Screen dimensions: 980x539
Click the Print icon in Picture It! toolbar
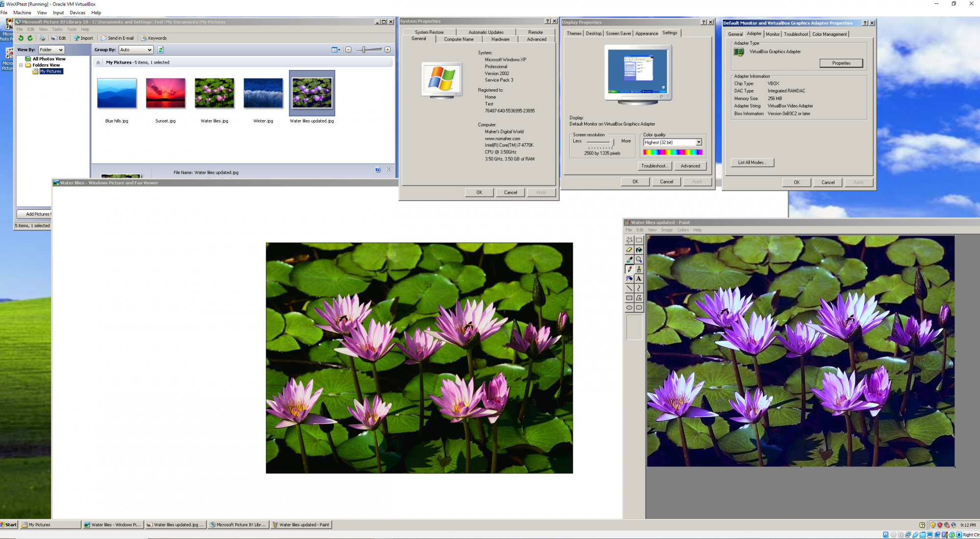pyautogui.click(x=42, y=38)
